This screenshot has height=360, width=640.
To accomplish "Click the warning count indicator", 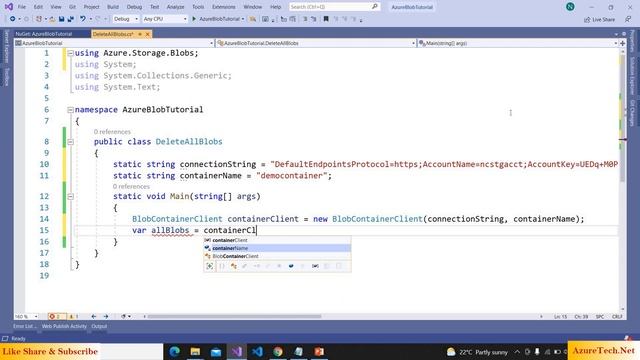I will click(73, 316).
